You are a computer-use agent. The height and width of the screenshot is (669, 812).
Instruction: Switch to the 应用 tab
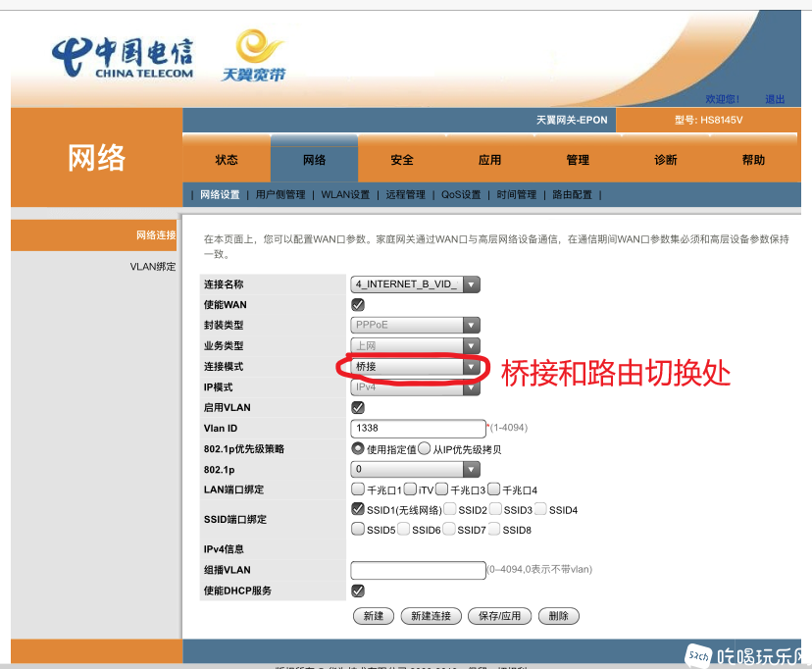490,160
